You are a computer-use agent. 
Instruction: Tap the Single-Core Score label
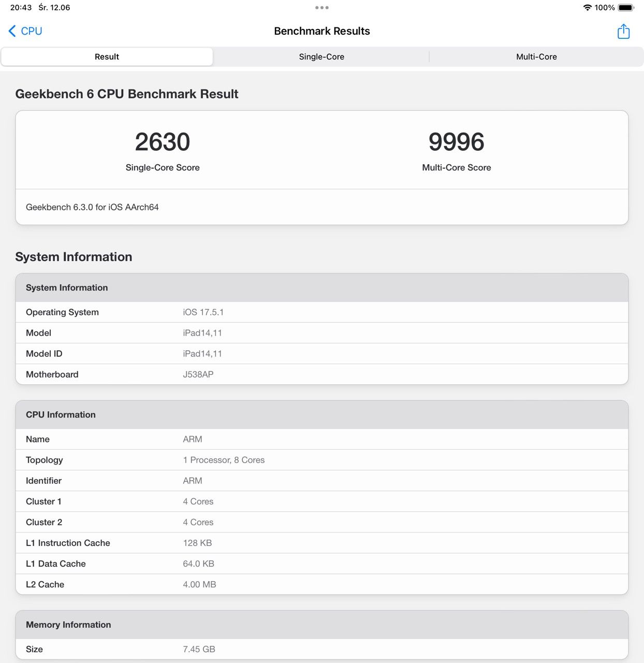coord(163,168)
